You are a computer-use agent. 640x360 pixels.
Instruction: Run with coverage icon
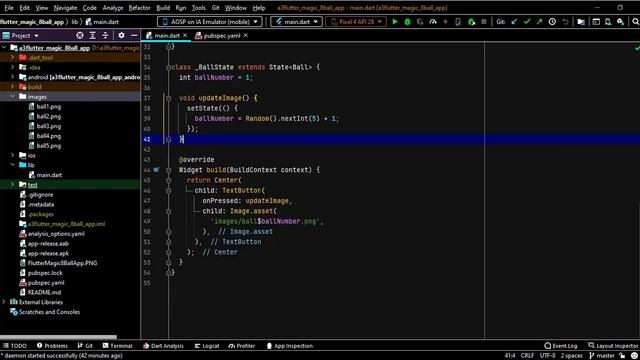click(x=420, y=22)
